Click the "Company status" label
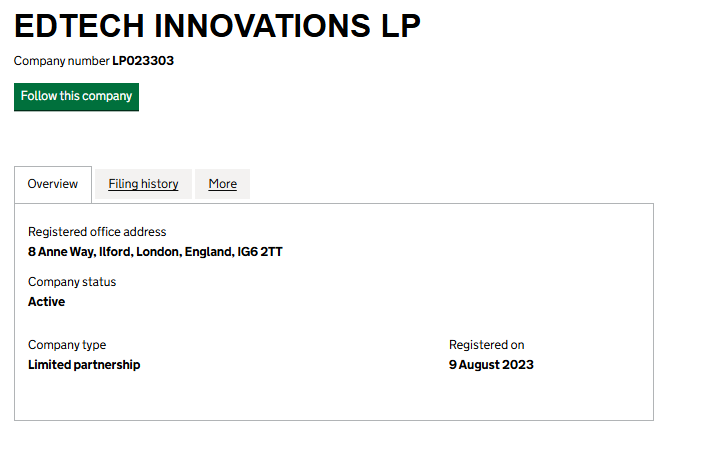The width and height of the screenshot is (720, 450). [x=72, y=282]
